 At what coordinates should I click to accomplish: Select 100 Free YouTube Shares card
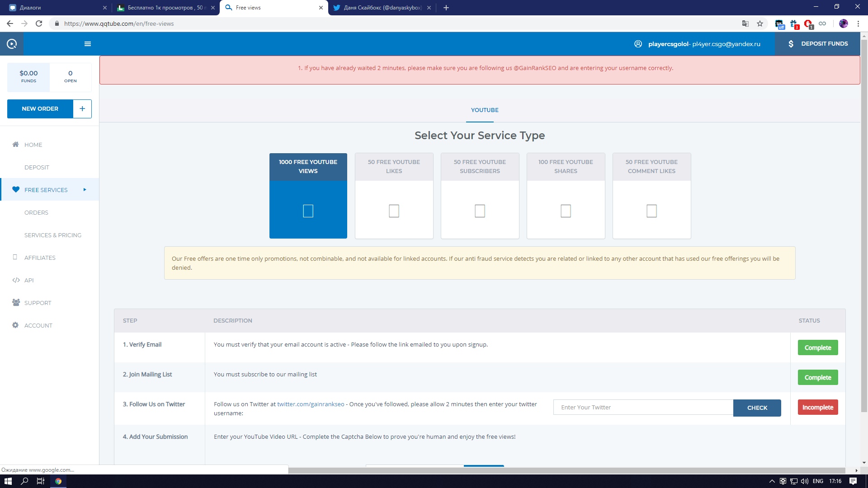[566, 196]
